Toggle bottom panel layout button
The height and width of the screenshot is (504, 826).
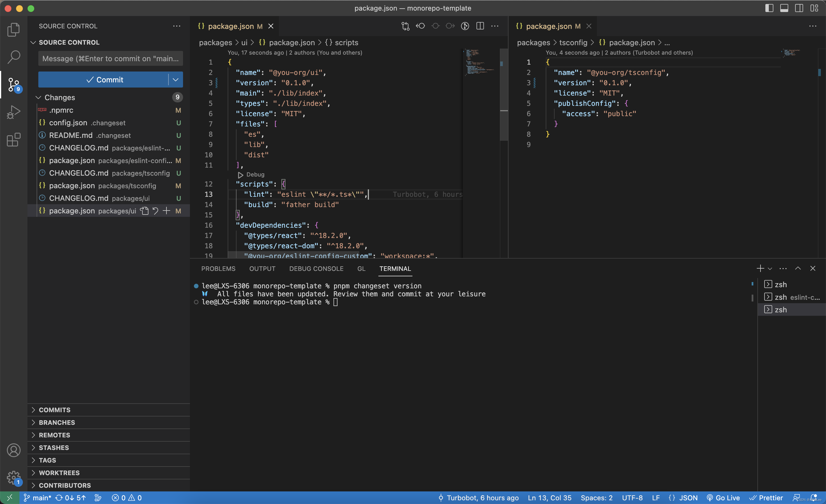784,8
